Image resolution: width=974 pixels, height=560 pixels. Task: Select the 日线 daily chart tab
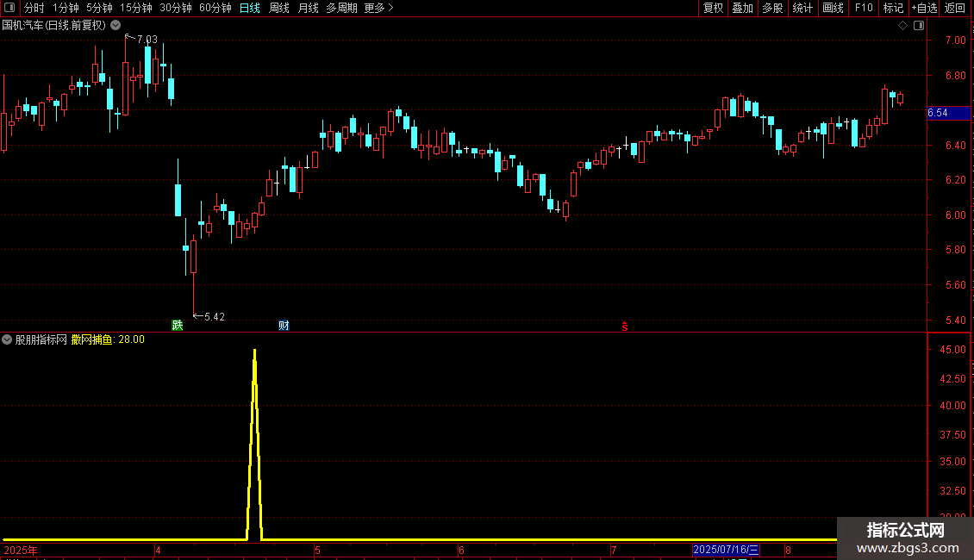click(250, 8)
